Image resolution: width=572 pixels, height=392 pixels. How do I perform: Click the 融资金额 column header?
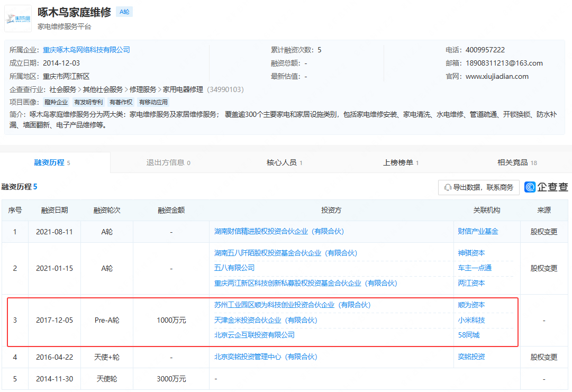tap(171, 211)
